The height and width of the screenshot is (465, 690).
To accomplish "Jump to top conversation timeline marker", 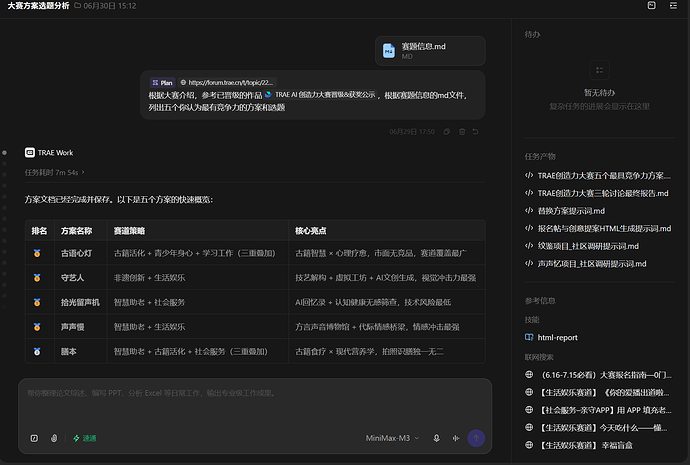I will tap(4, 153).
